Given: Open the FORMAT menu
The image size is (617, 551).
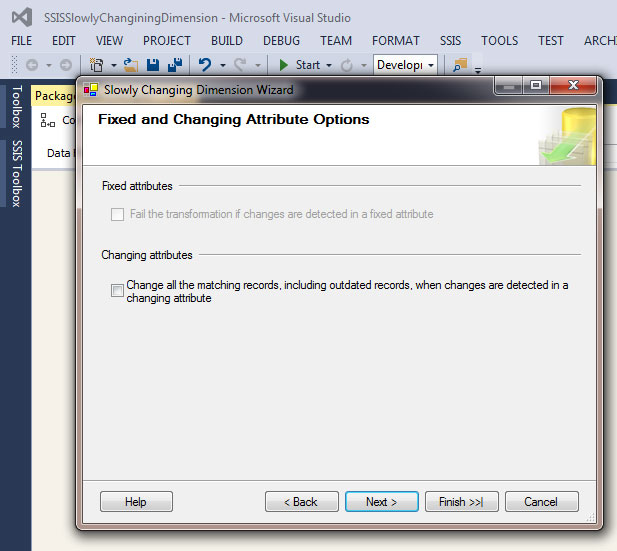Looking at the screenshot, I should (x=396, y=41).
